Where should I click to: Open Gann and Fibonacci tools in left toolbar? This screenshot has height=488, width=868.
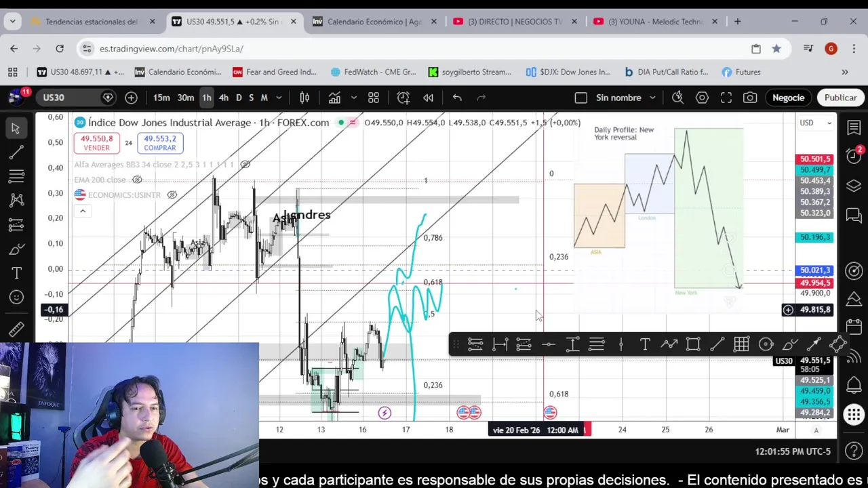pos(16,177)
